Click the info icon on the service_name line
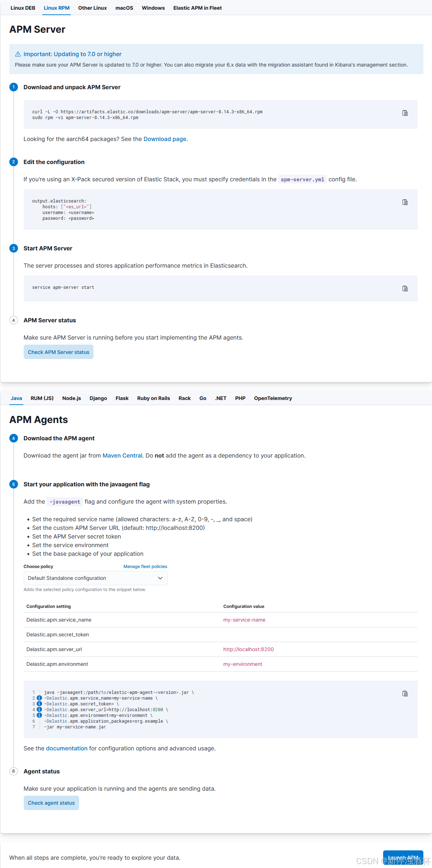 point(39,698)
